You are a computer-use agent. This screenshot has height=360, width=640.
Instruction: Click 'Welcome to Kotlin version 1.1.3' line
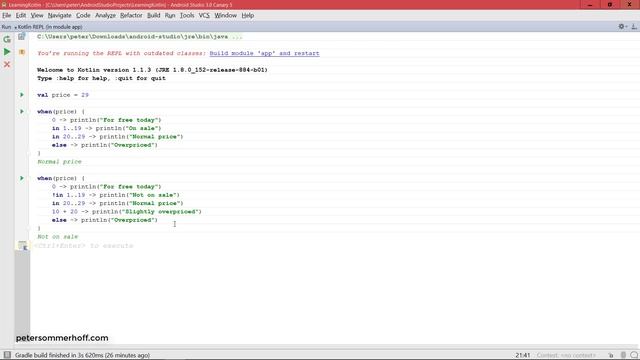tap(152, 70)
